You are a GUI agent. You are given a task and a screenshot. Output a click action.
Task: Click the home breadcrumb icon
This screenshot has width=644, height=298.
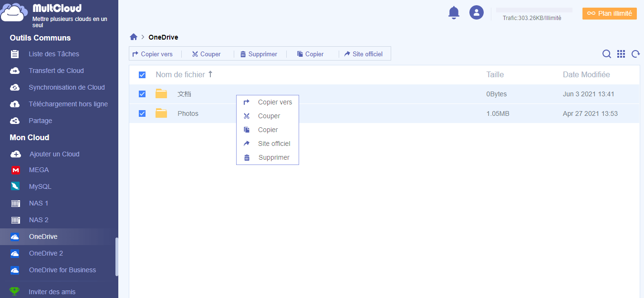tap(134, 37)
